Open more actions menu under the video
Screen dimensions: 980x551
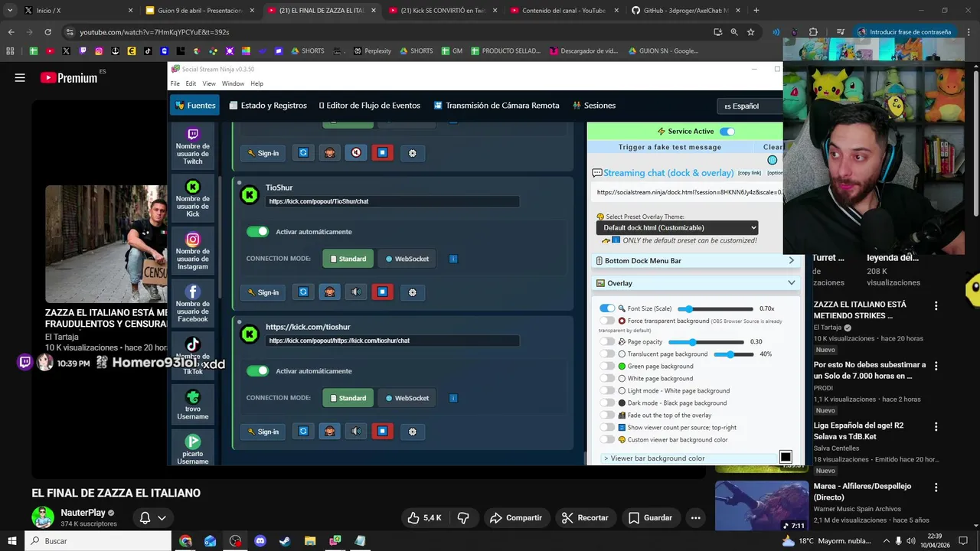[695, 518]
